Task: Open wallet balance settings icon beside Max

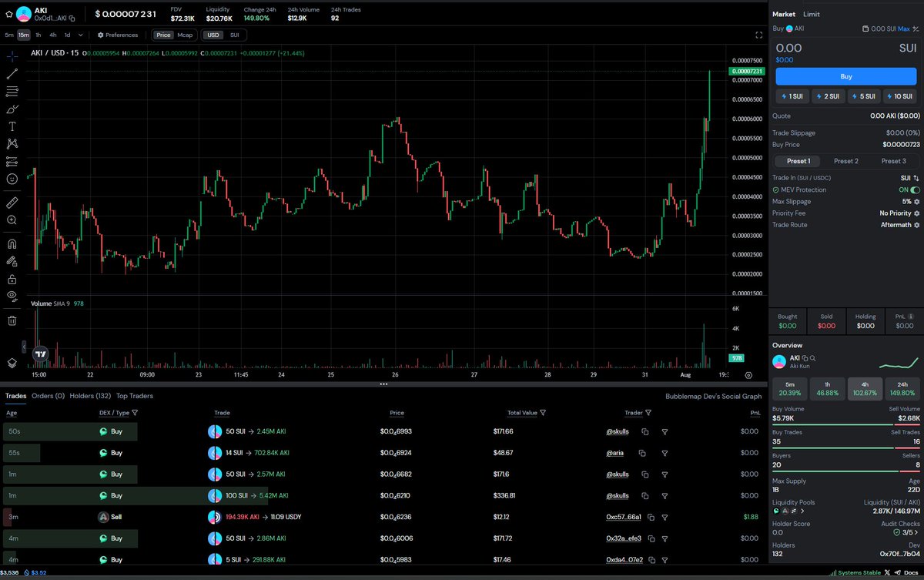Action: click(916, 28)
